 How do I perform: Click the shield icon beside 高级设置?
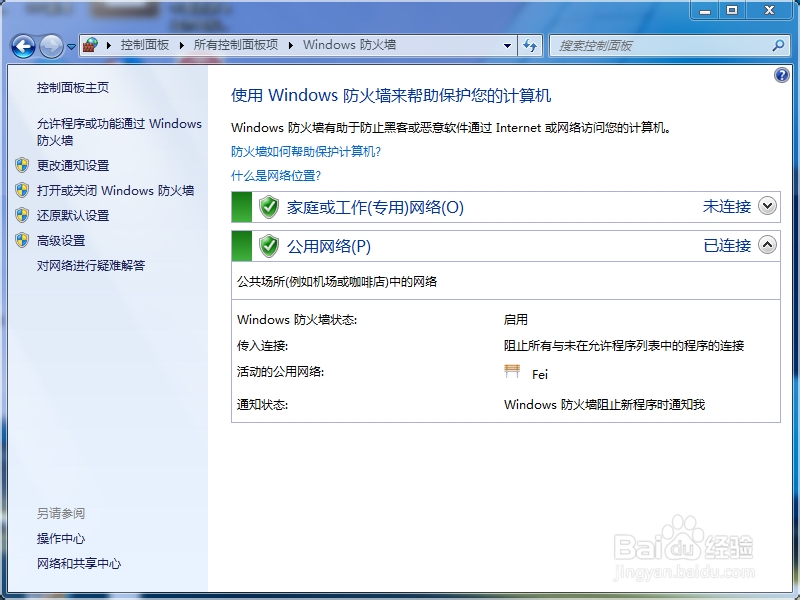(22, 240)
